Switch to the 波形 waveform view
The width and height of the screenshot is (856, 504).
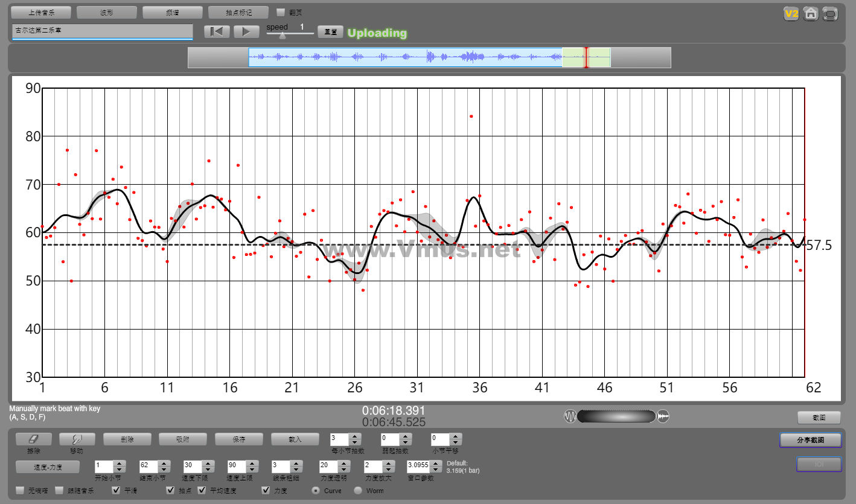(x=107, y=12)
